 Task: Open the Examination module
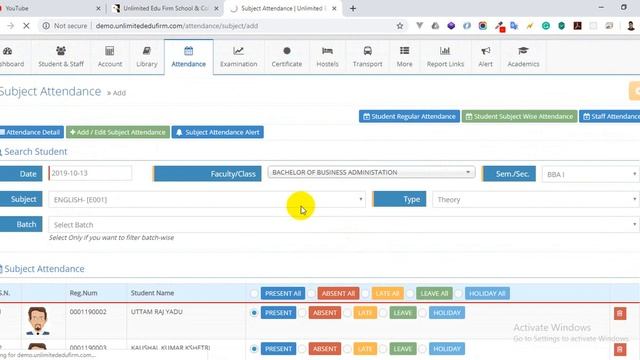238,57
